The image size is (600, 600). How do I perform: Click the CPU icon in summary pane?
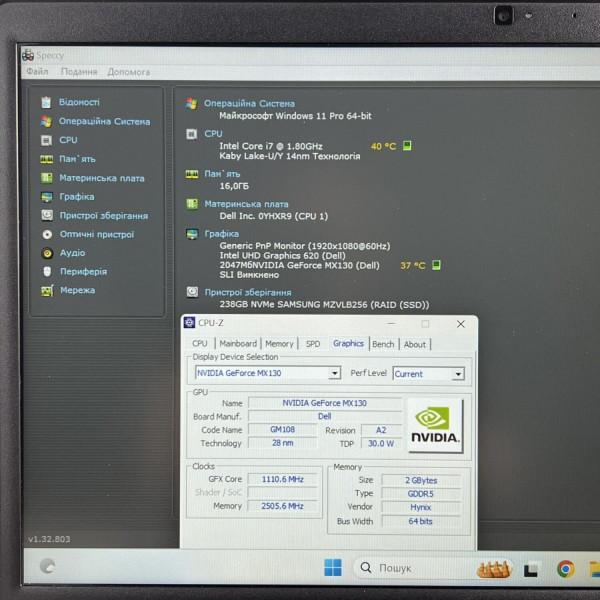191,134
